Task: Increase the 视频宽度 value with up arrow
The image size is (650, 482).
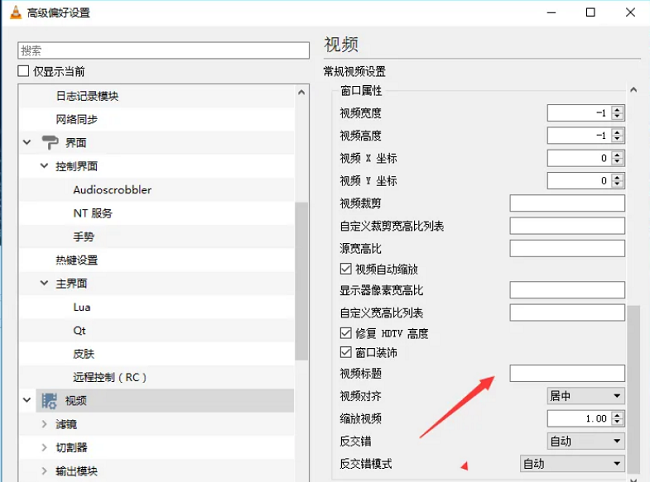Action: [x=617, y=109]
